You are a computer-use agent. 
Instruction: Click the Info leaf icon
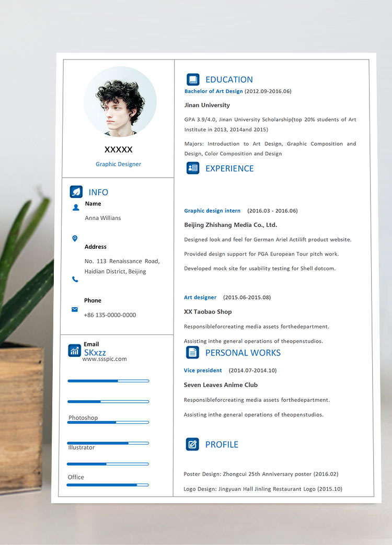(76, 192)
